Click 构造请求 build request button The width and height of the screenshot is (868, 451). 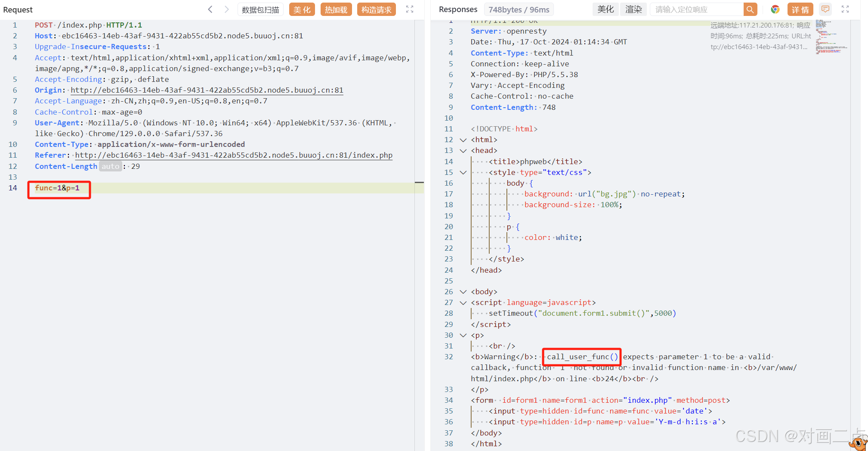[377, 9]
